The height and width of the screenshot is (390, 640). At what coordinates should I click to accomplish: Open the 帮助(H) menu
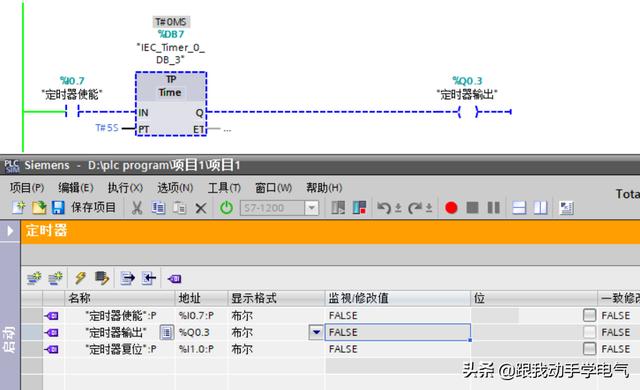pyautogui.click(x=324, y=188)
